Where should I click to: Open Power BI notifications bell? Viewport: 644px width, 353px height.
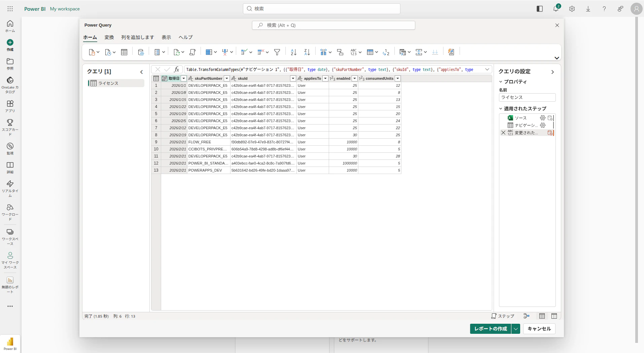[556, 9]
